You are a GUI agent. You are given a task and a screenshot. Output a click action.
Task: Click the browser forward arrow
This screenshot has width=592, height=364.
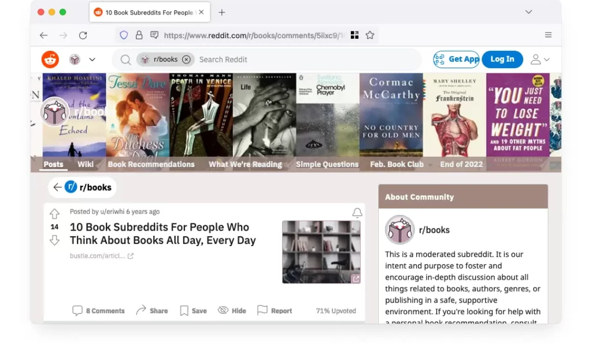[x=64, y=35]
